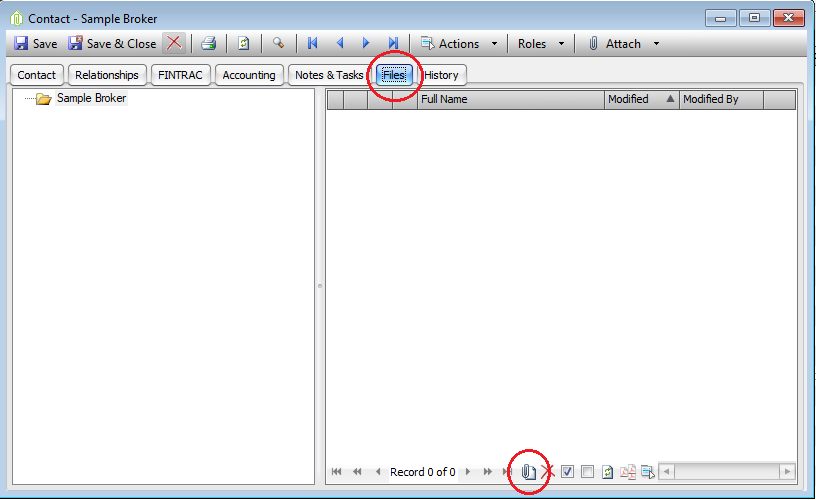
Task: Click the refresh icon in top toolbar
Action: pos(244,43)
